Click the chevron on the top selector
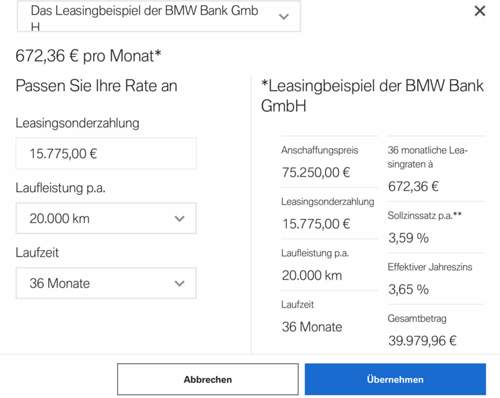The image size is (500, 398). click(284, 16)
